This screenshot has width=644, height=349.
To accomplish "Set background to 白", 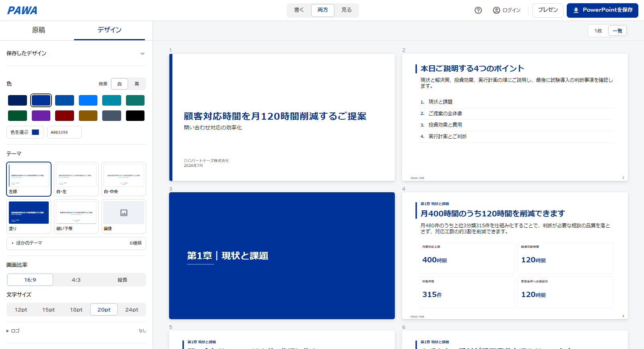I will click(x=120, y=84).
